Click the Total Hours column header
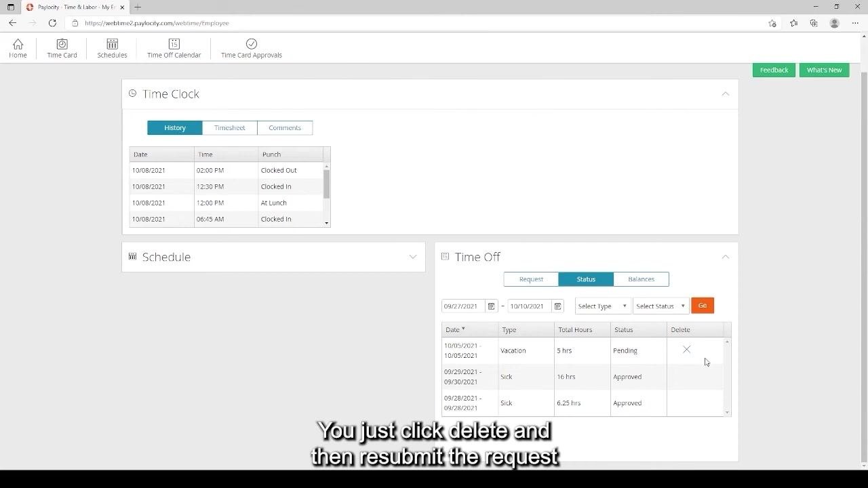The image size is (868, 488). click(x=583, y=329)
